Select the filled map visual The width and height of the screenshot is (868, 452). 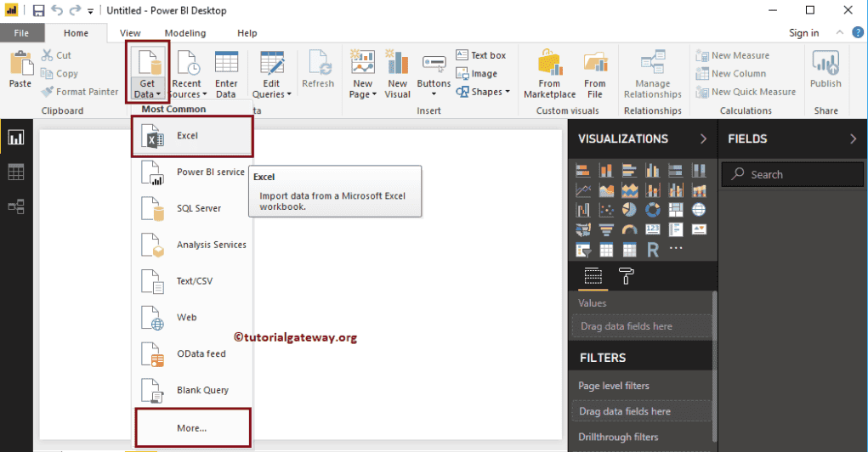[583, 229]
